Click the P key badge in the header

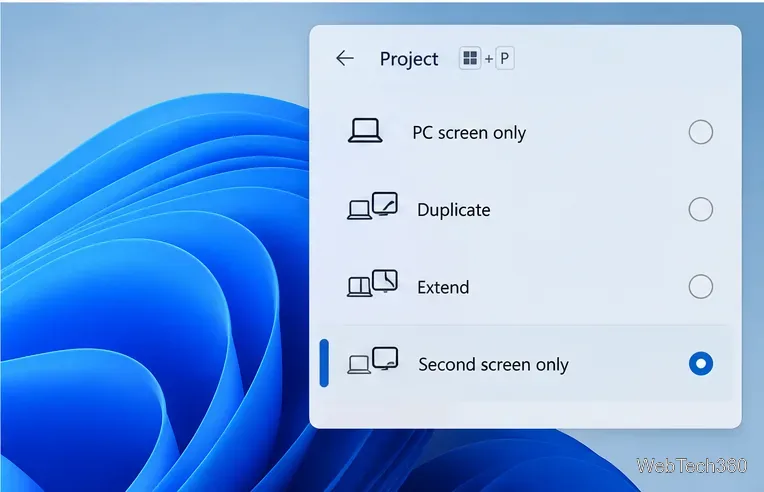click(x=505, y=58)
